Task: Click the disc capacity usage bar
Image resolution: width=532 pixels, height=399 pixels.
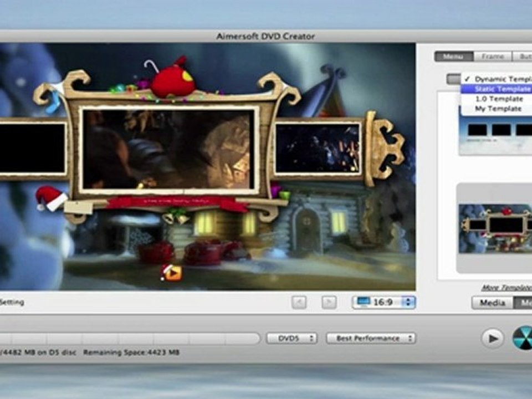Action: coord(130,338)
